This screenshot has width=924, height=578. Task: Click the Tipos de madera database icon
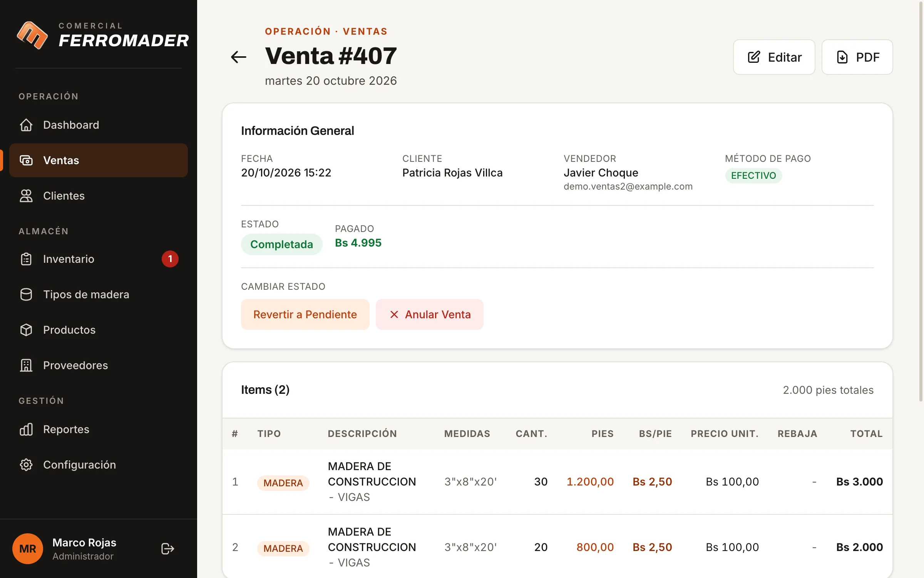pos(26,294)
